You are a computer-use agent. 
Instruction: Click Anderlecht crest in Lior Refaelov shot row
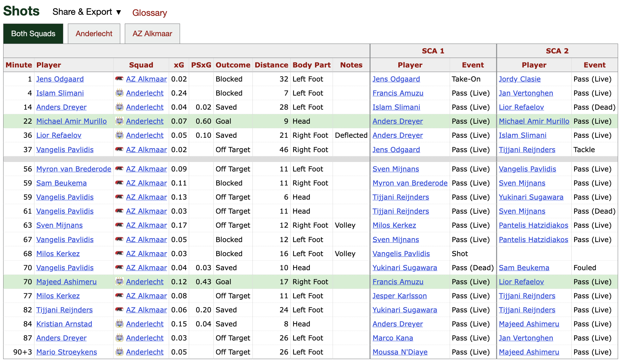pyautogui.click(x=120, y=135)
